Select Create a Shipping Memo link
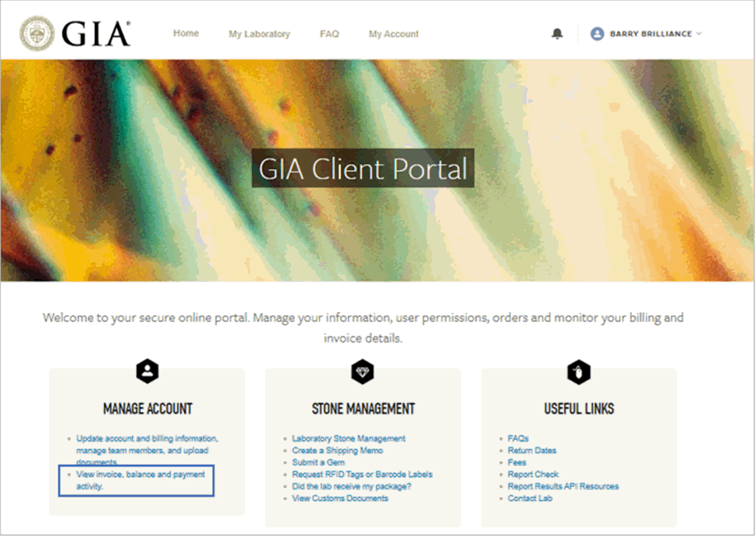The image size is (756, 536). pyautogui.click(x=337, y=450)
